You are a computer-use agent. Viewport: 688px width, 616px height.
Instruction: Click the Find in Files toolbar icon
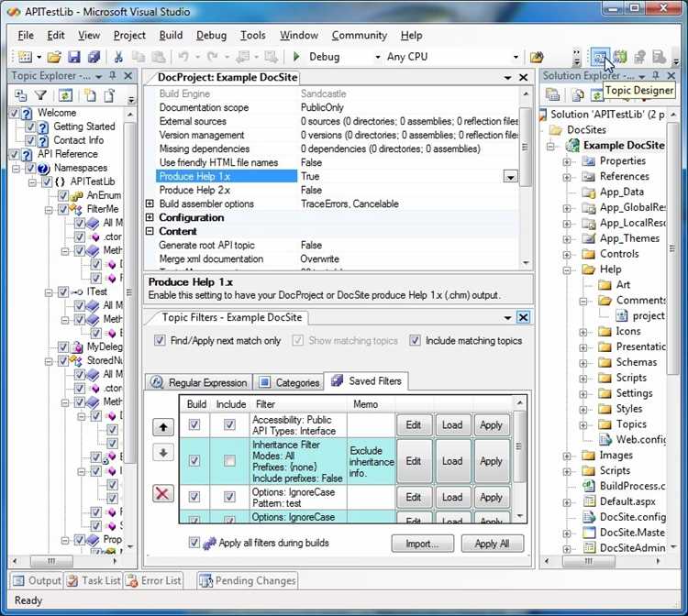(537, 57)
